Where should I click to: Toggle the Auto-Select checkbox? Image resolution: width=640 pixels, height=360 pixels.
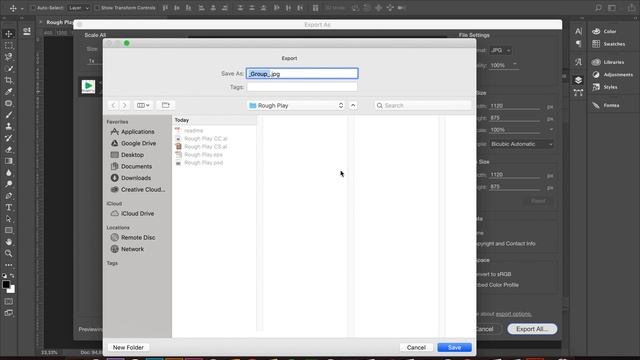33,8
